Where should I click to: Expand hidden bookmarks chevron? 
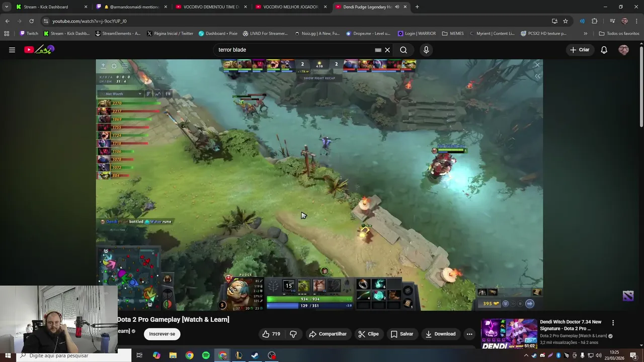(x=585, y=34)
